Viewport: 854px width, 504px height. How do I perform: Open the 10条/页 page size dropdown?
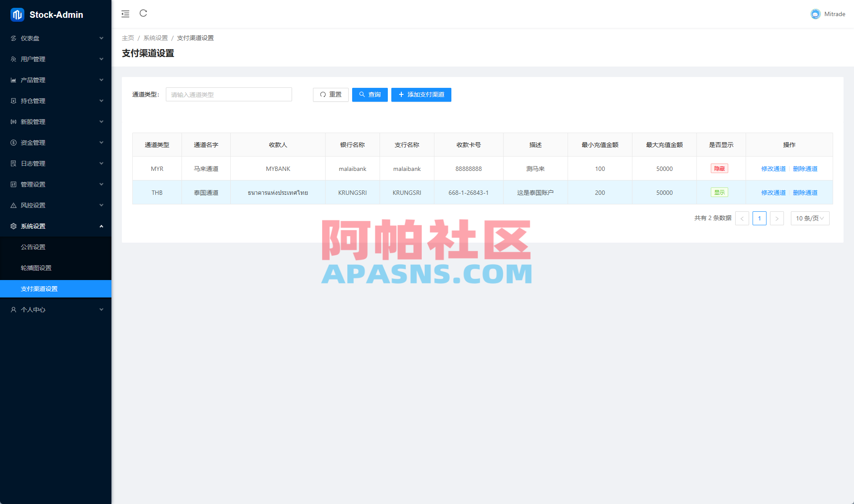810,218
